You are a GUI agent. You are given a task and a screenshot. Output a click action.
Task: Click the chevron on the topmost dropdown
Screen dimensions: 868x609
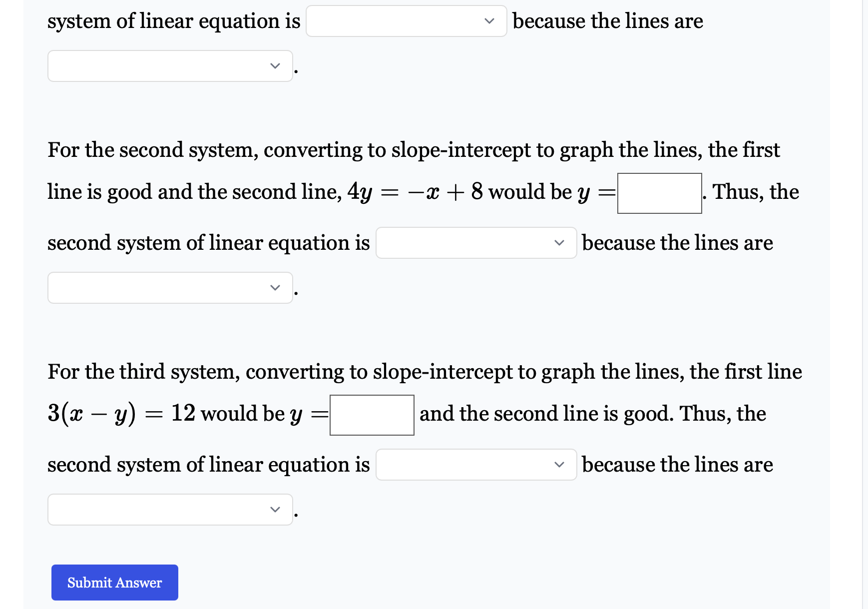tap(488, 21)
